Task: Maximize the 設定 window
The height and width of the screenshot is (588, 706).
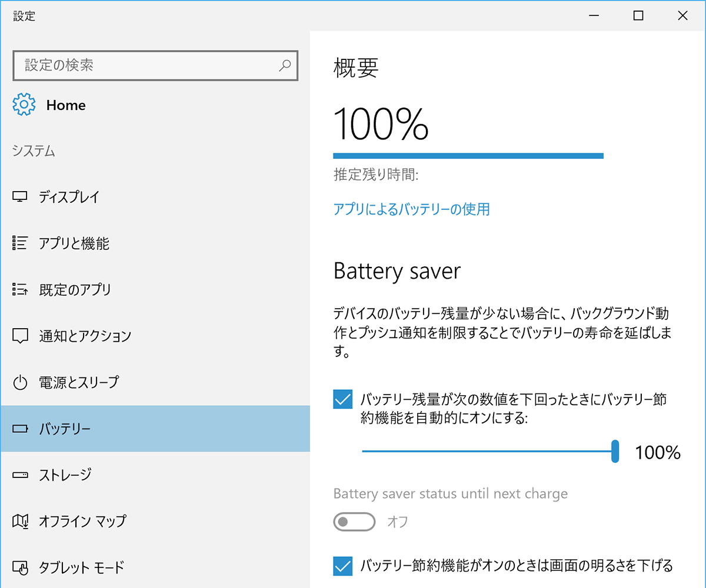Action: click(x=638, y=16)
